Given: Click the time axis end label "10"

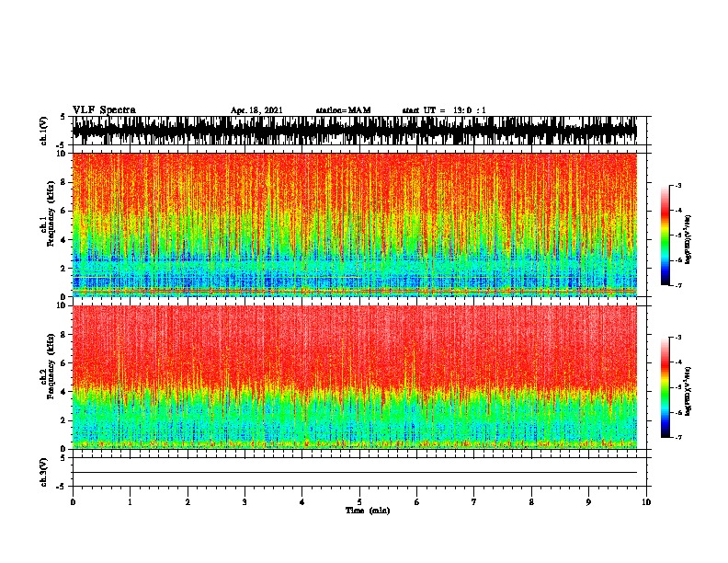Looking at the screenshot, I should coord(646,502).
